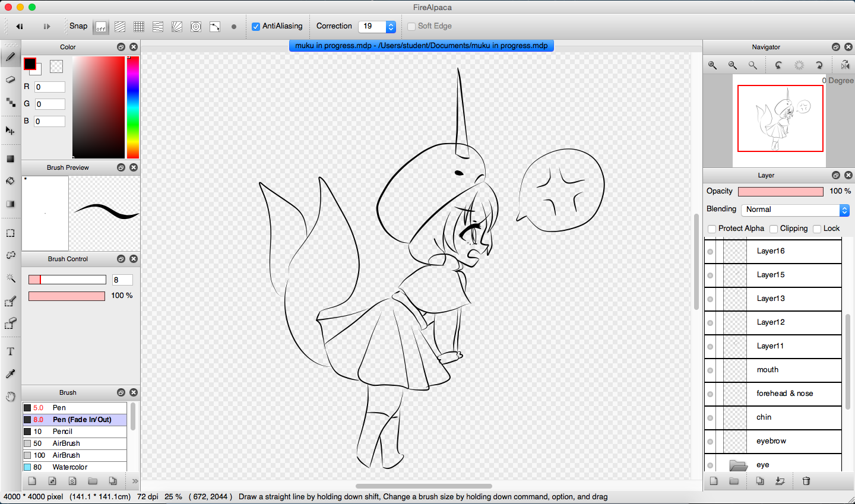Click the Undo arrow in the top toolbar
855x504 pixels.
(20, 26)
